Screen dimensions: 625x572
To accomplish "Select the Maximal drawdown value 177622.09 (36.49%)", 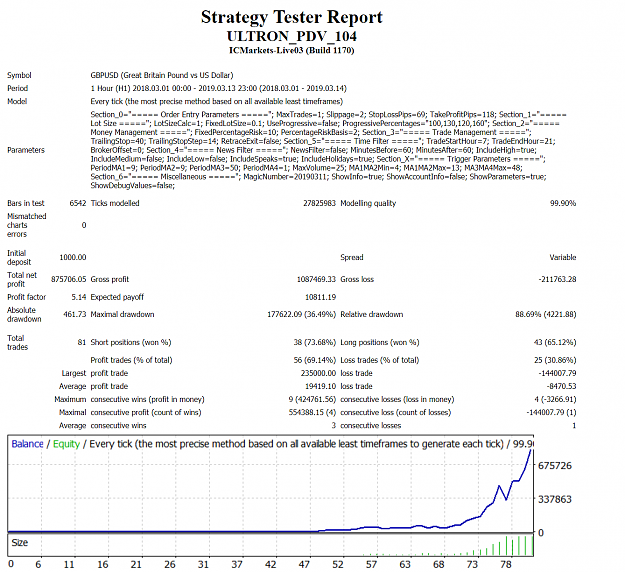I will (301, 315).
